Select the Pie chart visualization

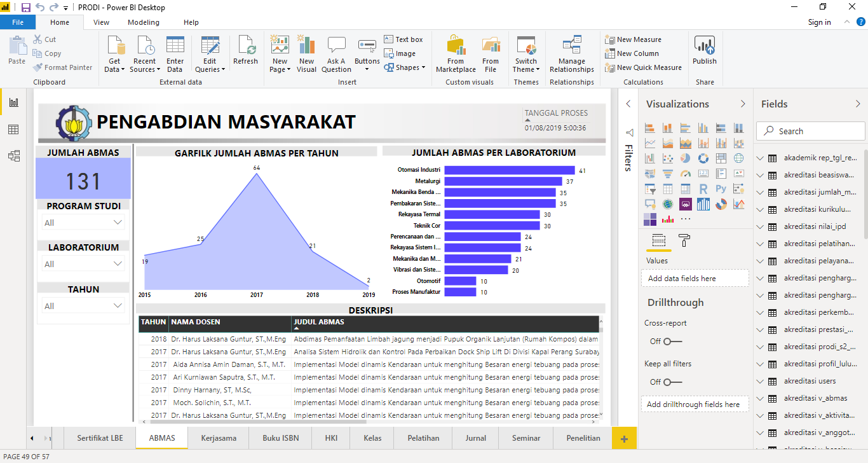coord(686,158)
